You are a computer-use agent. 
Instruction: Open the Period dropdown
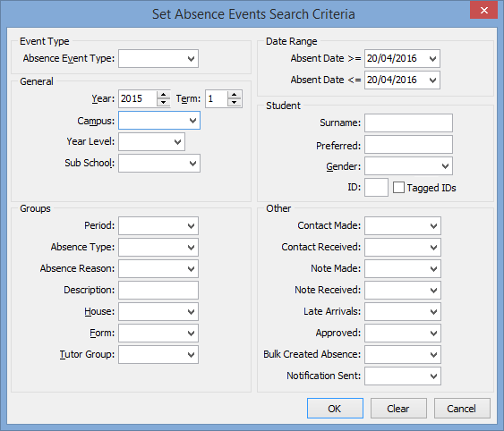pos(158,225)
